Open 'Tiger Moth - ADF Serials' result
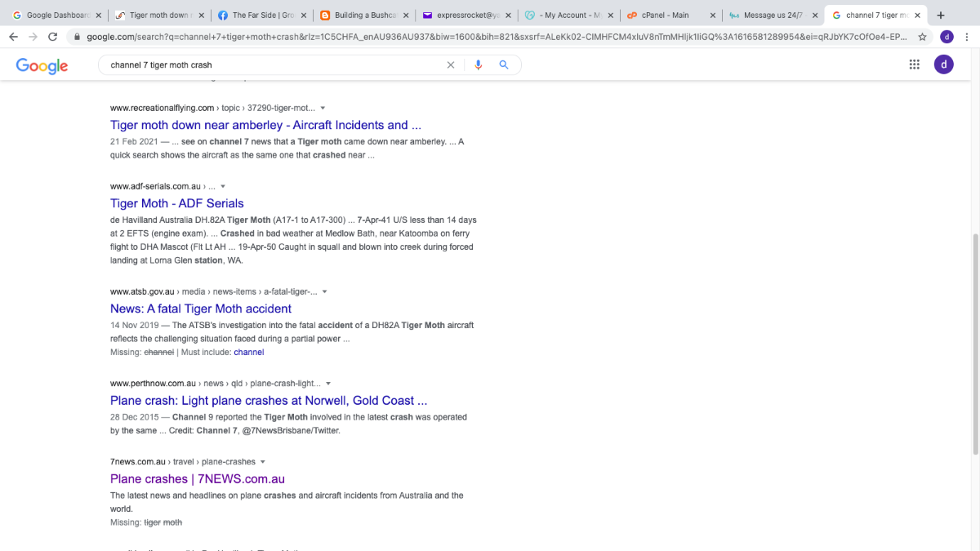Screen dimensions: 980x551 point(177,203)
